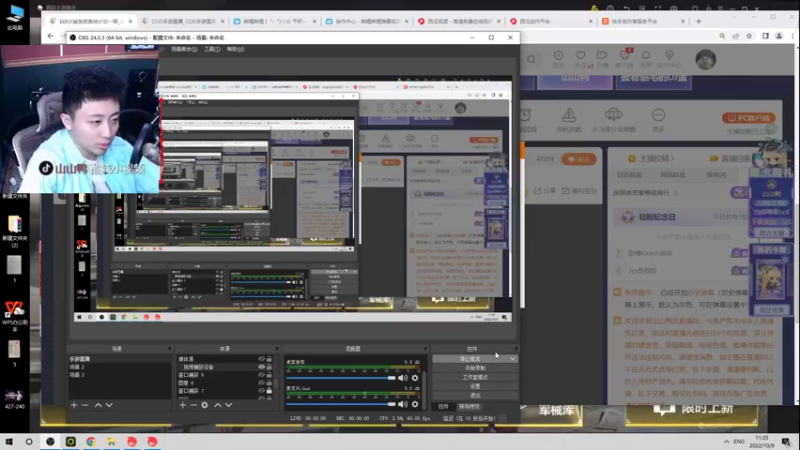The width and height of the screenshot is (800, 450).
Task: Toggle lock of 窗口捕获 9 source
Action: coord(269,375)
